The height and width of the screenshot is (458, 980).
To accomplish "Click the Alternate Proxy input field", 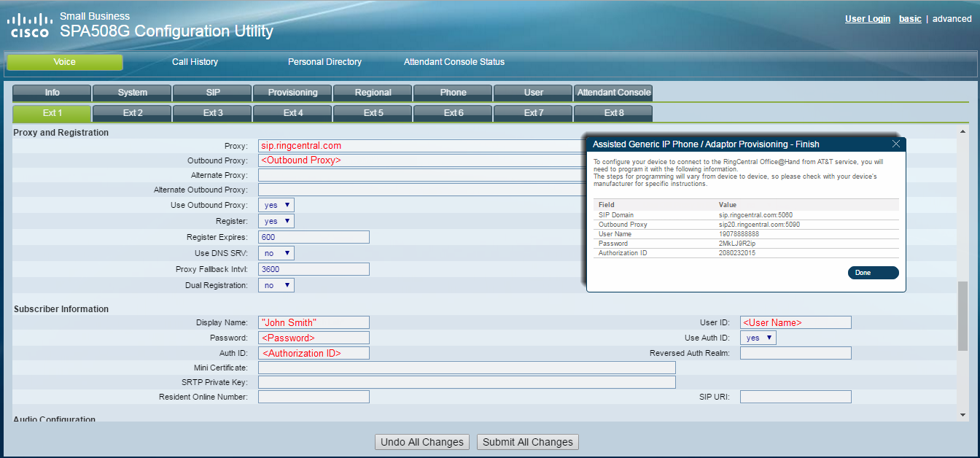I will point(422,175).
